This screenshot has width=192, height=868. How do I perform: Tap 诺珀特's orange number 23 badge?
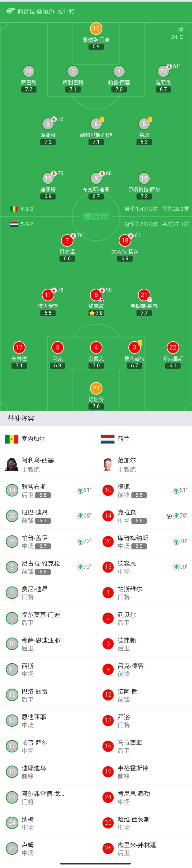coord(96,388)
